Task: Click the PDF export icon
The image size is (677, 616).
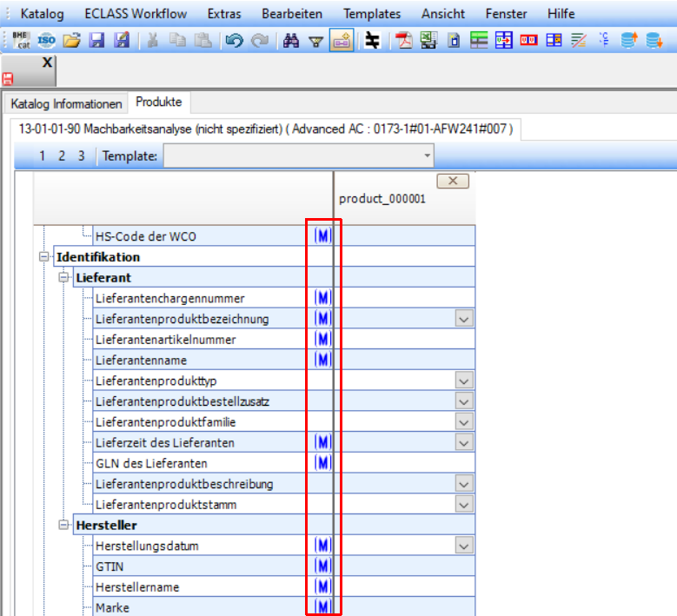Action: pyautogui.click(x=403, y=41)
